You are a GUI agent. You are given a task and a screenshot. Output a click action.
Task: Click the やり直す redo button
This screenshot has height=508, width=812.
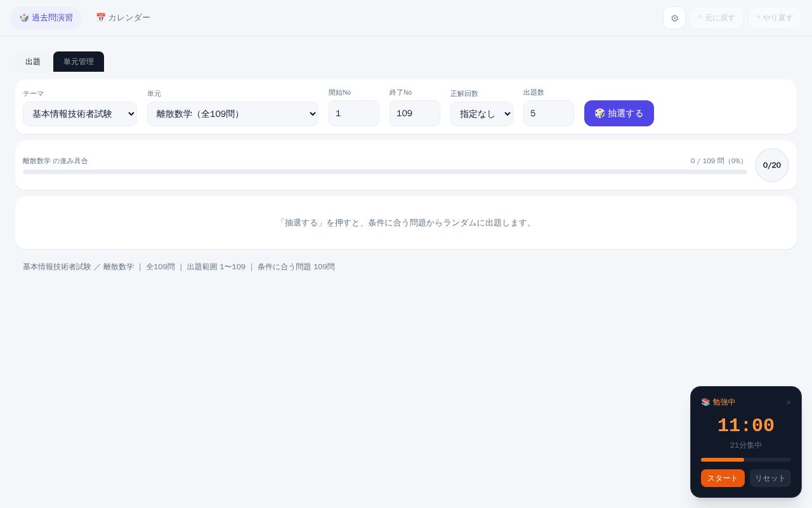[x=775, y=18]
